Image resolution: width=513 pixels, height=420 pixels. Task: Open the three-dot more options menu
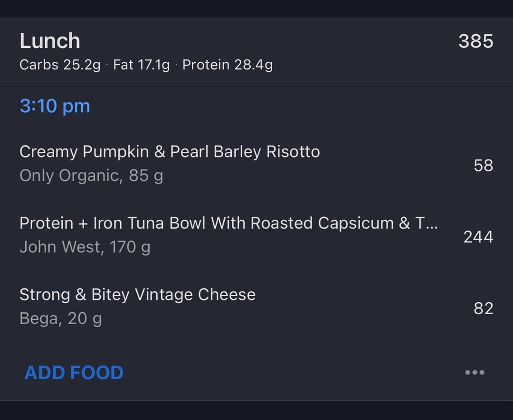point(475,373)
